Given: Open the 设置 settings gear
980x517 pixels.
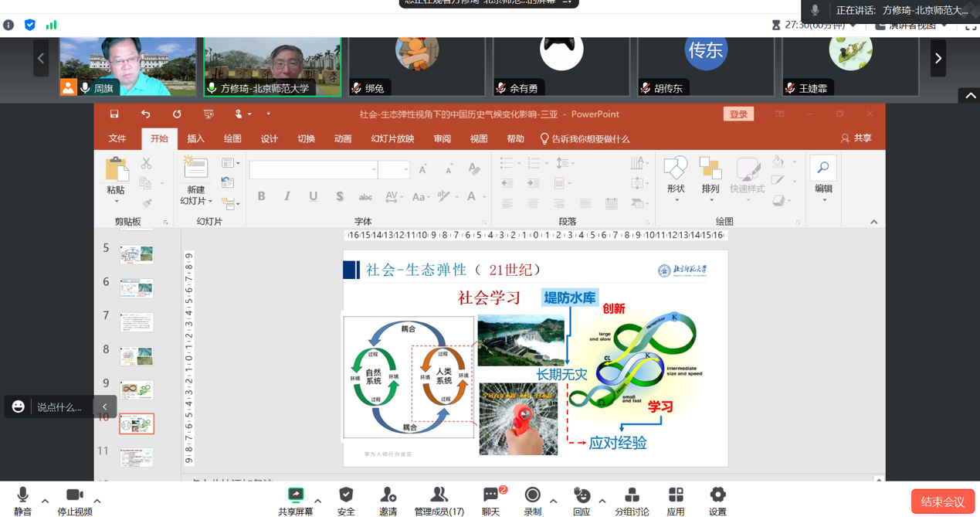Looking at the screenshot, I should (x=717, y=495).
